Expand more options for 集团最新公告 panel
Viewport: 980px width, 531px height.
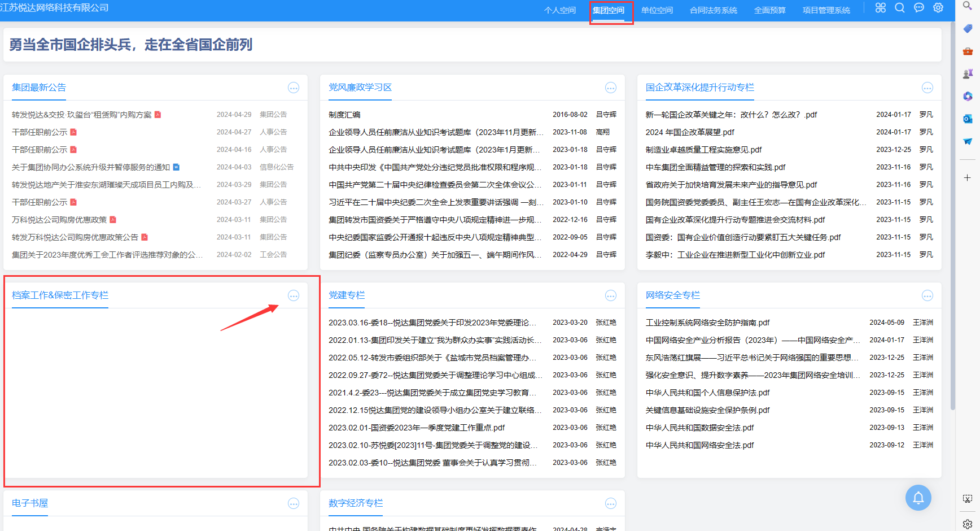coord(294,88)
